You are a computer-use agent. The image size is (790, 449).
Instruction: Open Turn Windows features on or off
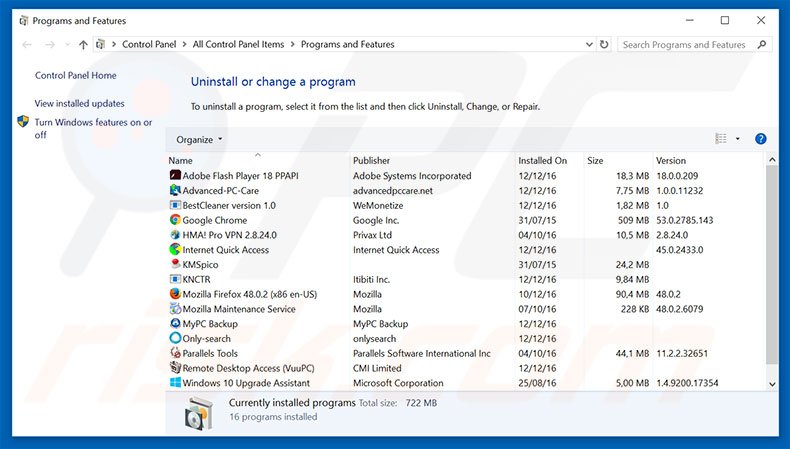point(93,129)
